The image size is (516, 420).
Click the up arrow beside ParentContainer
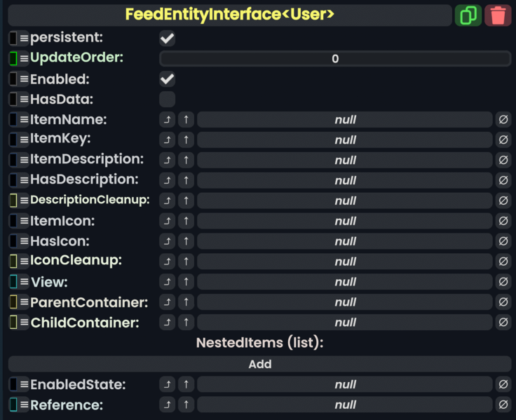pos(186,302)
